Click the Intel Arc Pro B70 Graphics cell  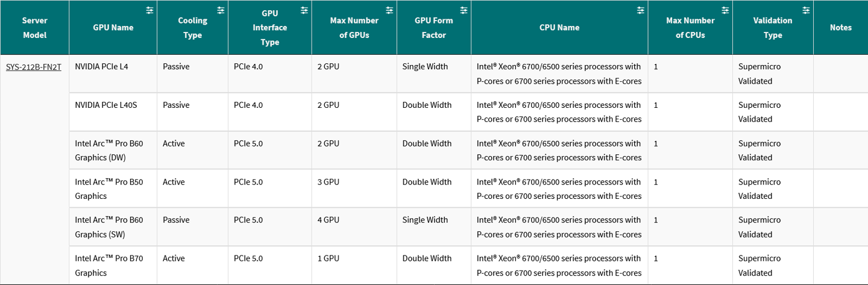pyautogui.click(x=109, y=266)
